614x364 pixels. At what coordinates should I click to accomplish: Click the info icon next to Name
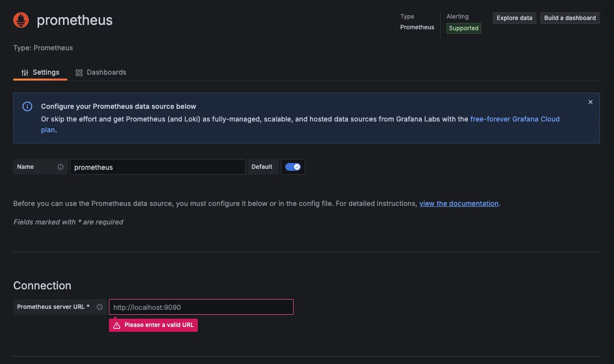pos(61,167)
